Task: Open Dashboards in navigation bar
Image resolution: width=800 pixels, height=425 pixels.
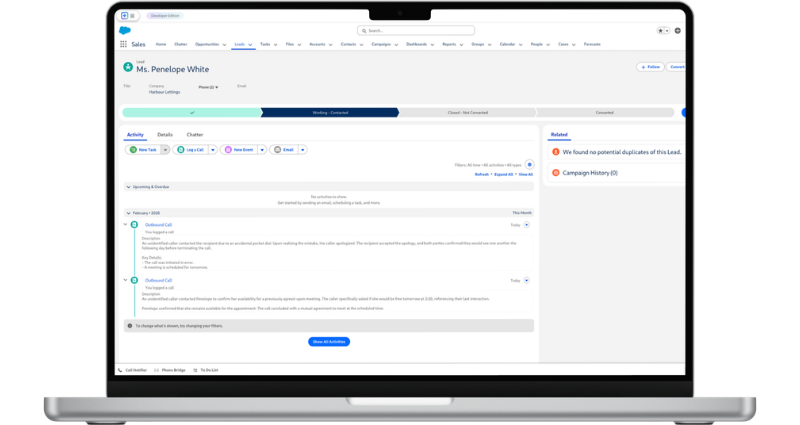Action: 416,44
